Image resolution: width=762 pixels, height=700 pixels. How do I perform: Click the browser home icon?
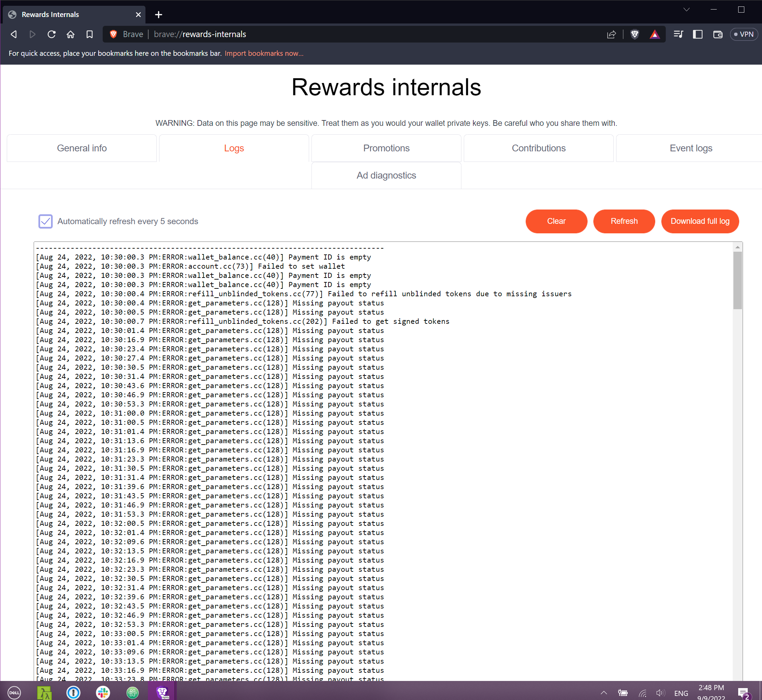(70, 34)
